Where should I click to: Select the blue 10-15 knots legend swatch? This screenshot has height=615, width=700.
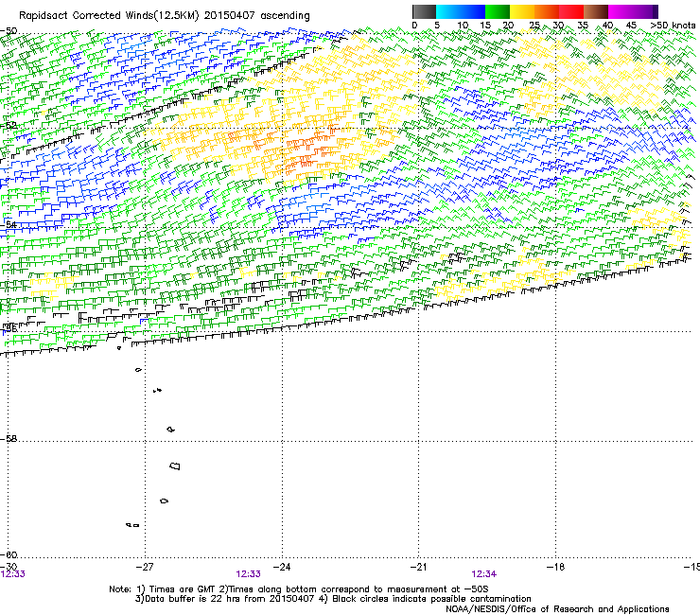(472, 11)
